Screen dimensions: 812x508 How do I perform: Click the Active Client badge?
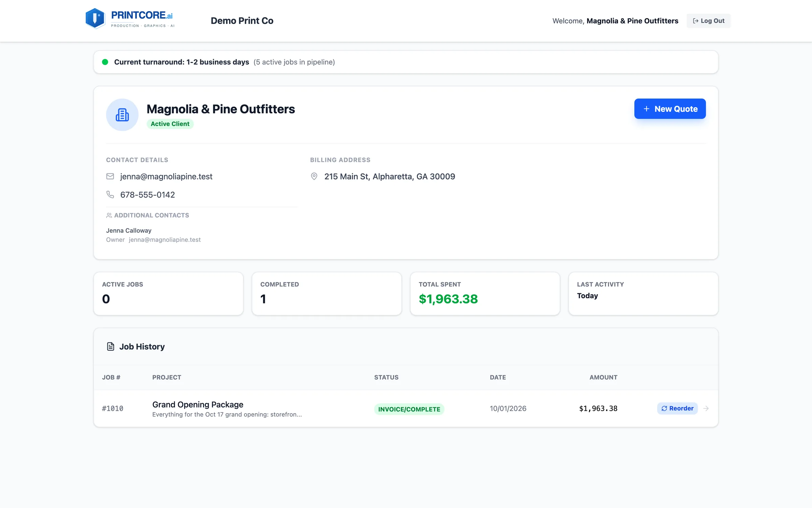coord(170,124)
